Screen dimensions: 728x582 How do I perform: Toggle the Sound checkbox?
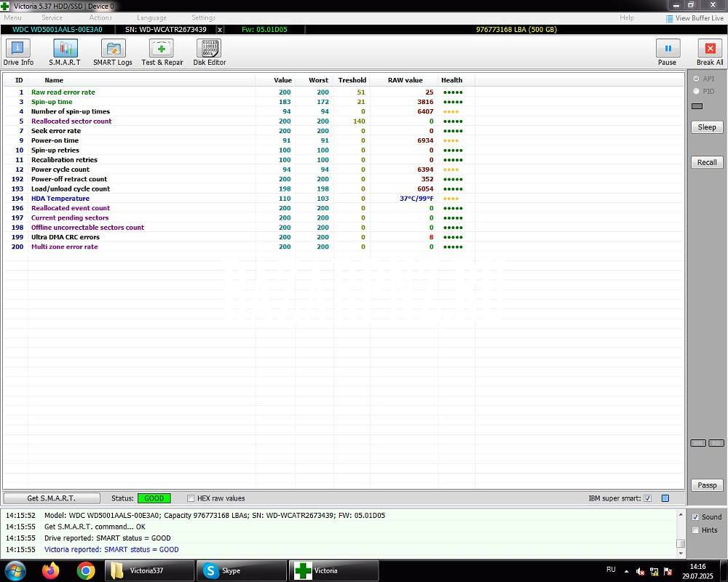pyautogui.click(x=695, y=517)
